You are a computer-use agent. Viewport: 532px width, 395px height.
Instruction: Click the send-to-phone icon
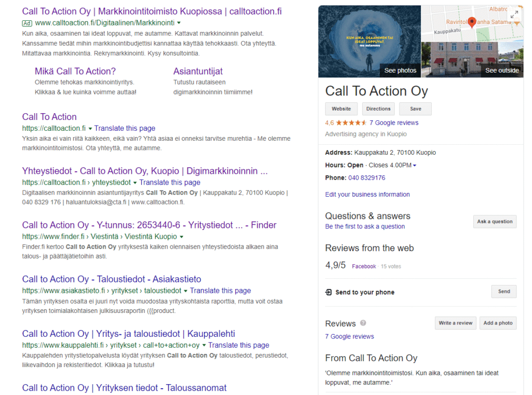coord(328,292)
